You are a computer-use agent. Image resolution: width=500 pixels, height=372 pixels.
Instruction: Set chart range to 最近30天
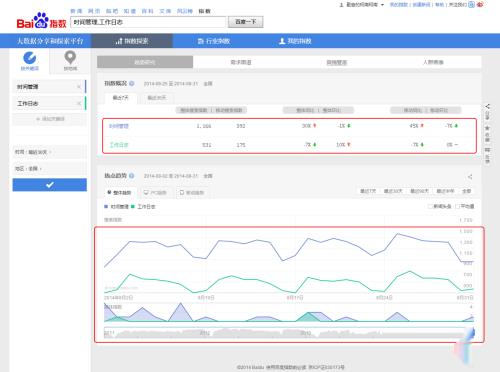click(393, 191)
